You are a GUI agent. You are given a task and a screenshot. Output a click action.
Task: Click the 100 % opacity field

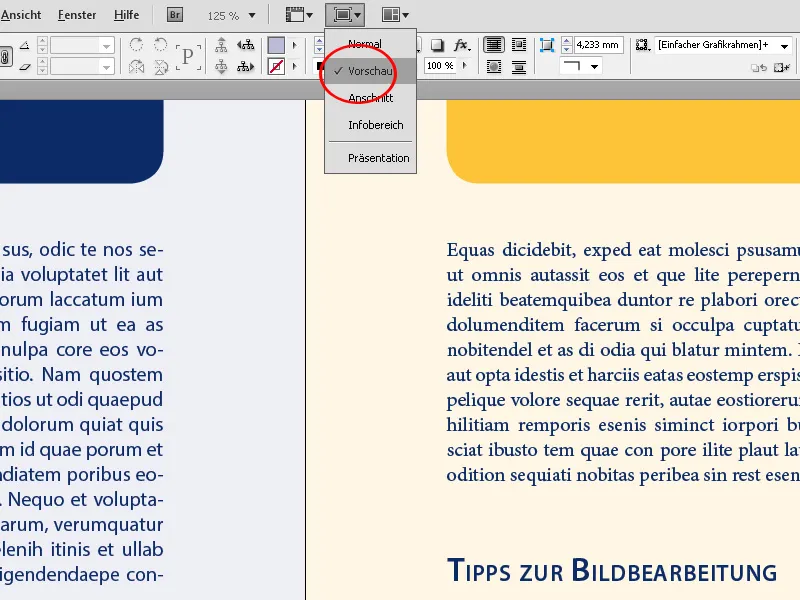click(440, 66)
